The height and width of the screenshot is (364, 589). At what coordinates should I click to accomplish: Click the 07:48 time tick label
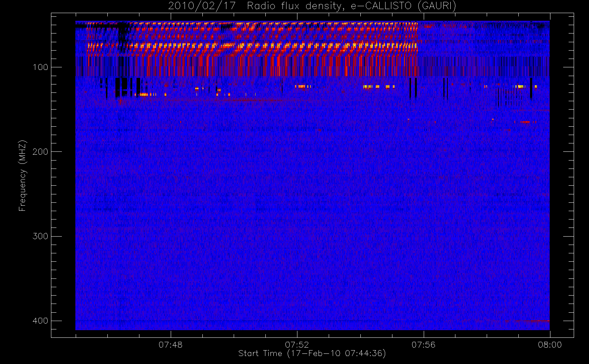[x=170, y=345]
